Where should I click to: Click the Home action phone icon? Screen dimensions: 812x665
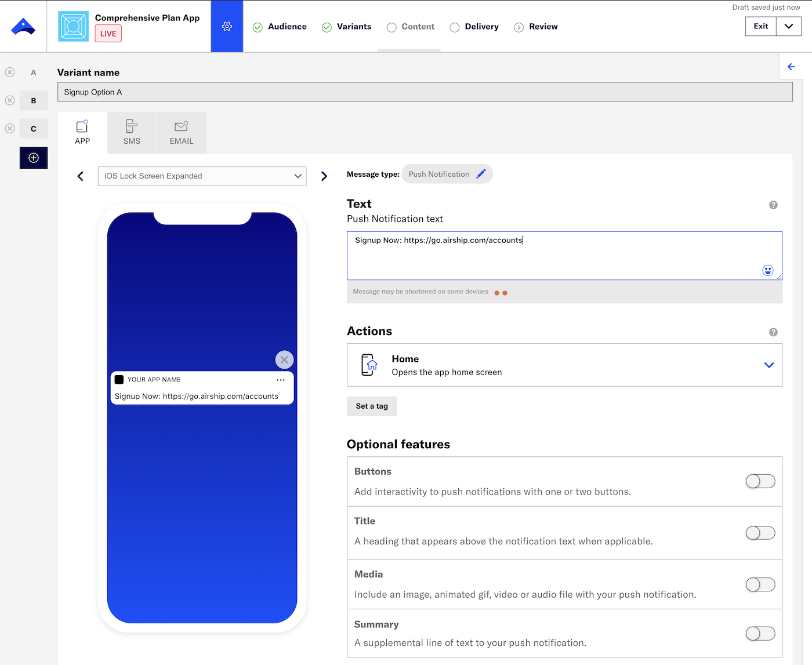pos(369,365)
